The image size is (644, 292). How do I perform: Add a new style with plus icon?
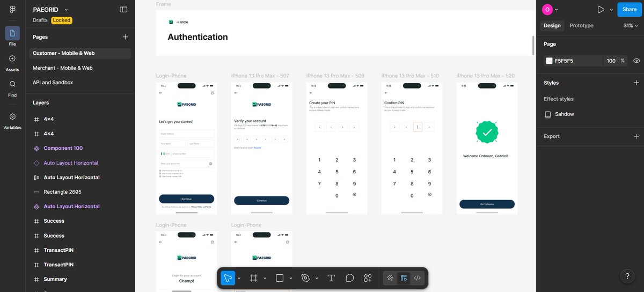636,83
